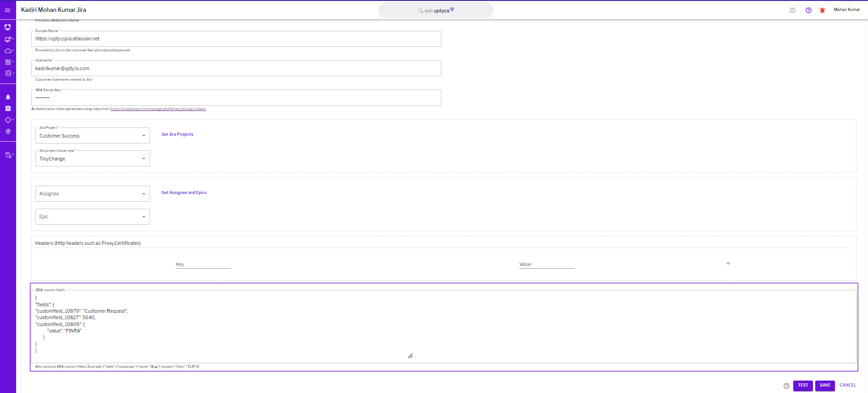Click the help icon beside TEST button
This screenshot has width=868, height=393.
click(x=786, y=386)
